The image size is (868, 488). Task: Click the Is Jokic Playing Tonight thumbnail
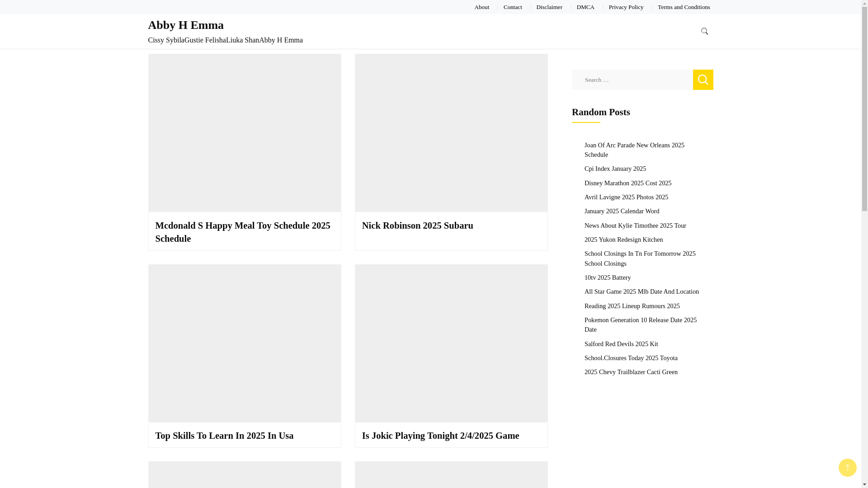coord(451,343)
